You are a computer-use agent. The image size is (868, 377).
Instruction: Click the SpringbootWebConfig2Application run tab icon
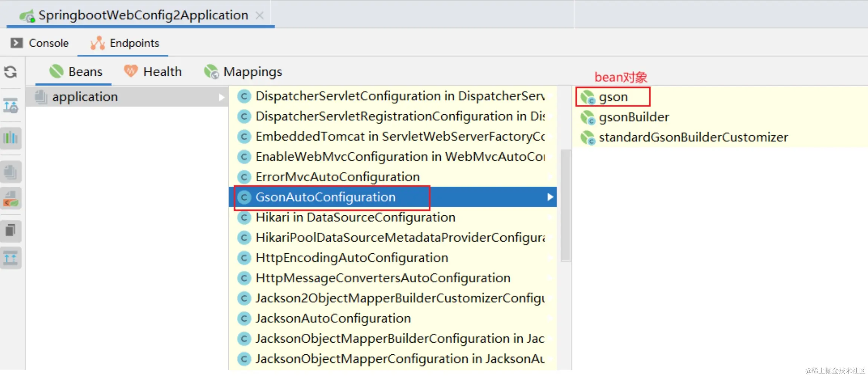click(27, 16)
